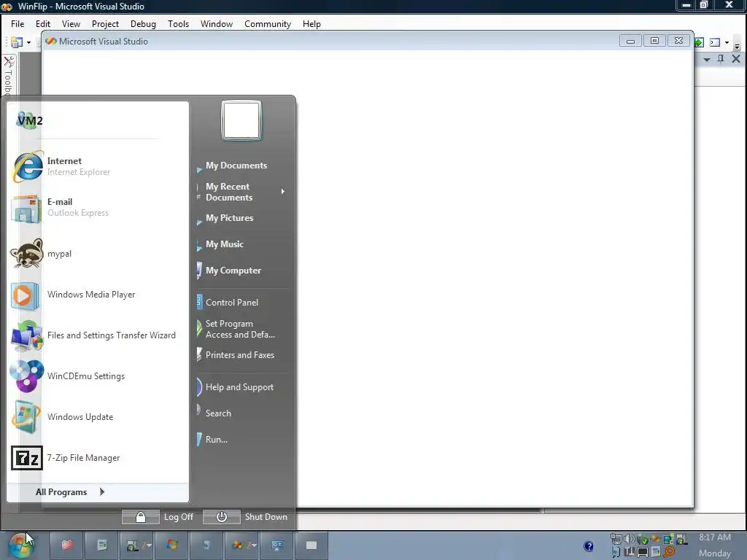Open the Project menu

point(105,24)
